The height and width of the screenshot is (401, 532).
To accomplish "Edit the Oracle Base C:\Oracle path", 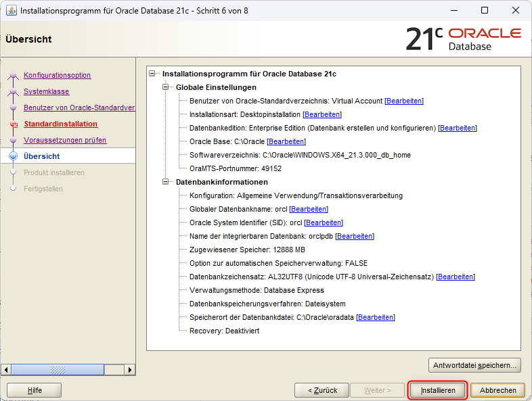I will (x=286, y=142).
